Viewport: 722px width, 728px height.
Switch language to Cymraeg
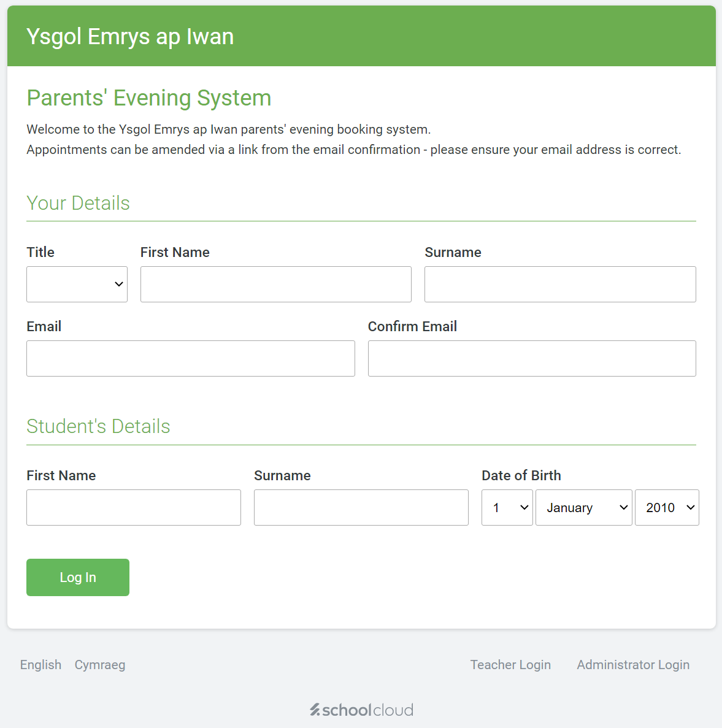100,665
